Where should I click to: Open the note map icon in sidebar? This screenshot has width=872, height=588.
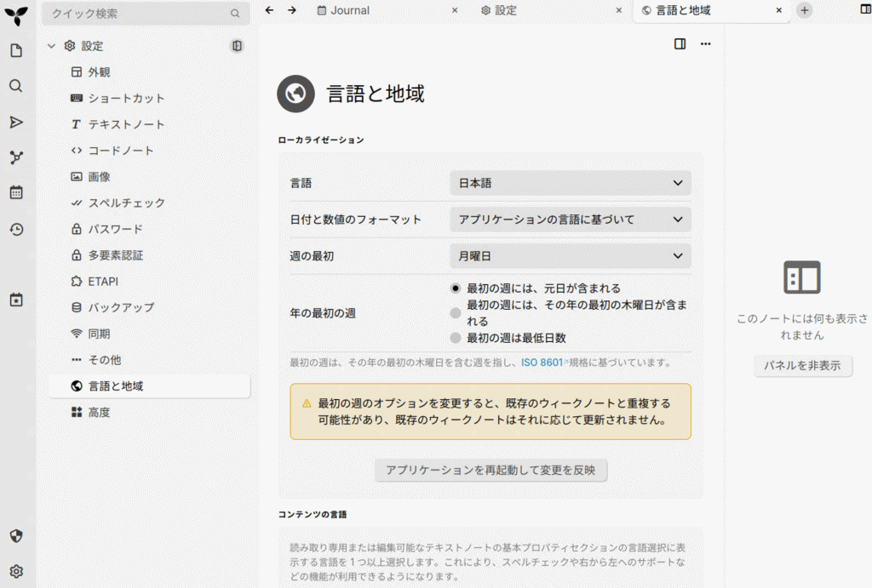point(16,157)
